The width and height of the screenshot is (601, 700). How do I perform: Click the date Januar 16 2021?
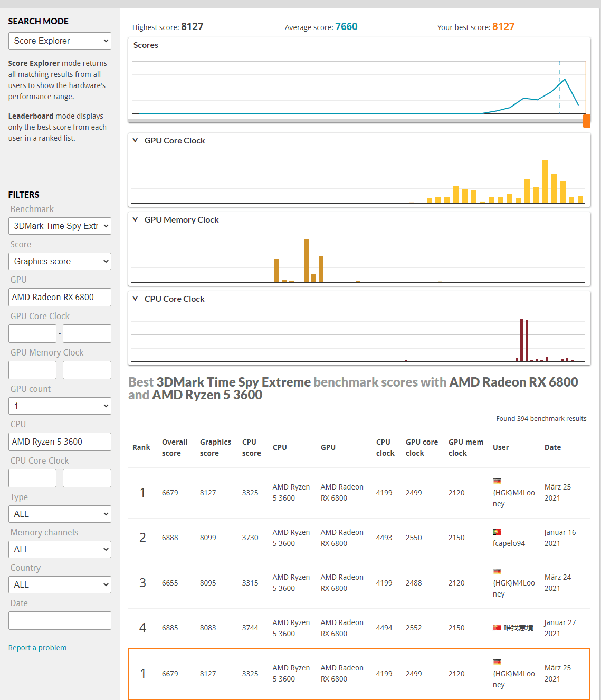click(x=560, y=538)
